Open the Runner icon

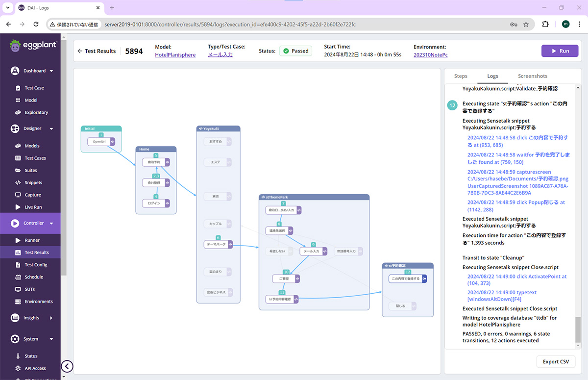[x=18, y=240]
